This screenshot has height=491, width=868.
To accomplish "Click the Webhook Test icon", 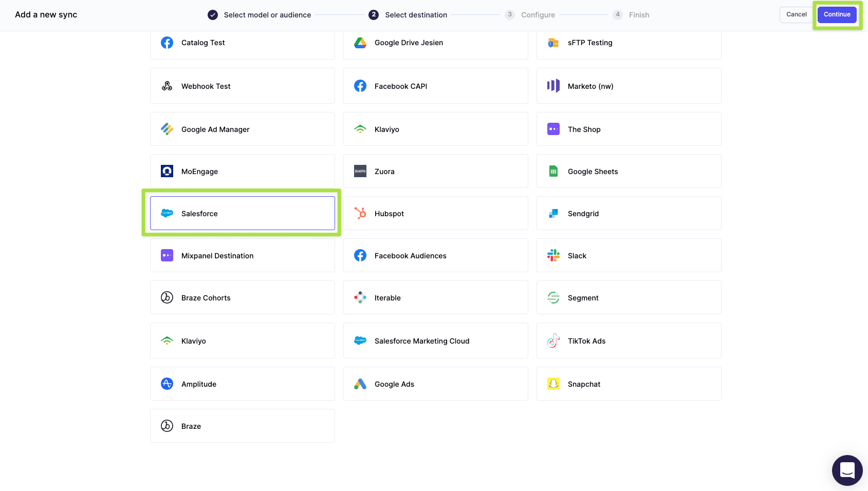I will [167, 86].
